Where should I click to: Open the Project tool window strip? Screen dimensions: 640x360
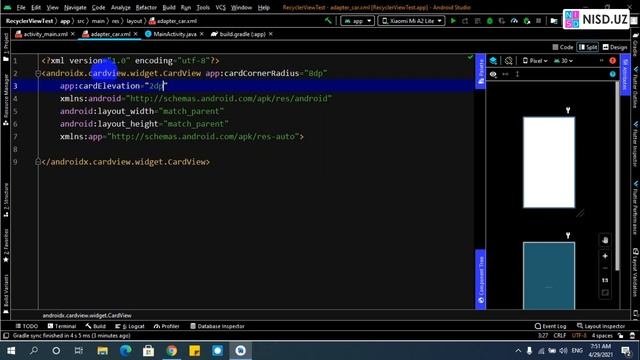coord(6,46)
